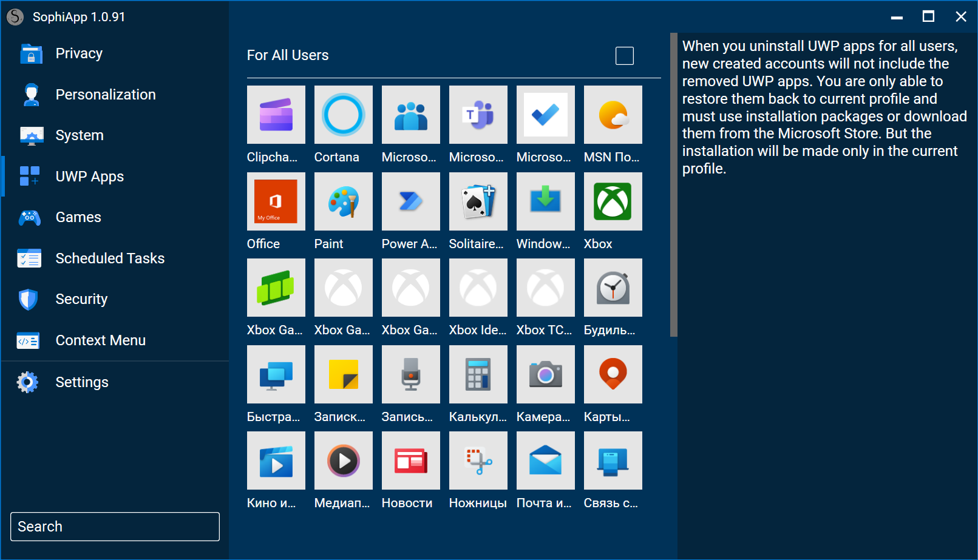Select the Microsoft To Do checkmark tile
The width and height of the screenshot is (978, 560).
546,115
